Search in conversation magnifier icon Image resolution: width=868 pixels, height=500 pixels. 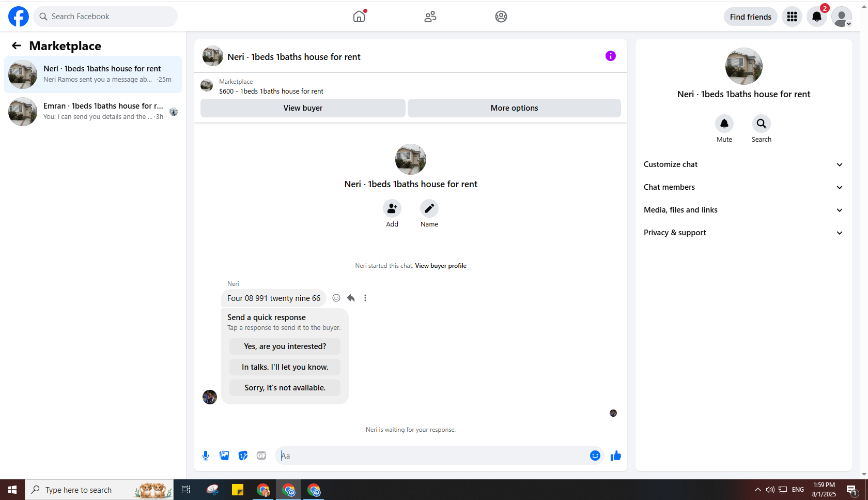tap(762, 124)
